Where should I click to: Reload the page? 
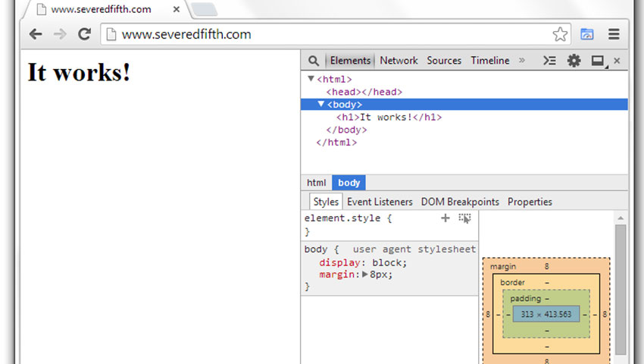[84, 34]
